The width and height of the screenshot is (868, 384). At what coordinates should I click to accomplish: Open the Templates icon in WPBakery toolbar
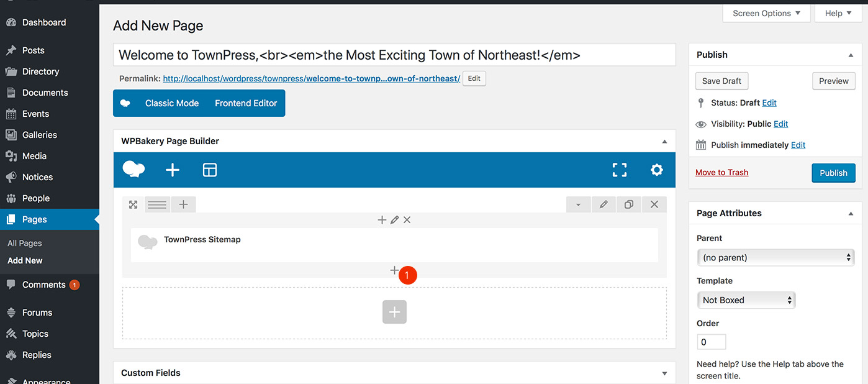pos(210,170)
